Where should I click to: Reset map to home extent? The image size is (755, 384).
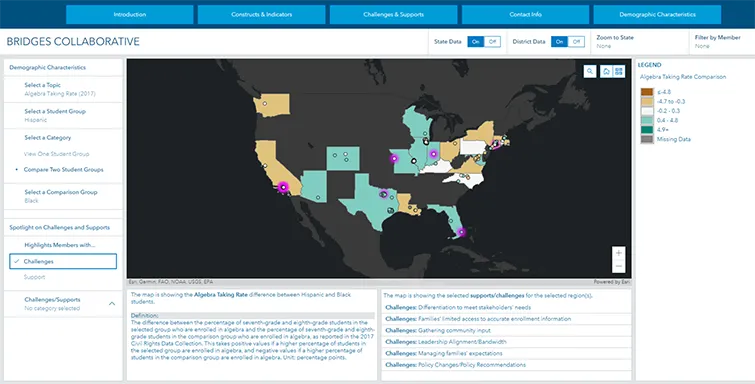[606, 71]
